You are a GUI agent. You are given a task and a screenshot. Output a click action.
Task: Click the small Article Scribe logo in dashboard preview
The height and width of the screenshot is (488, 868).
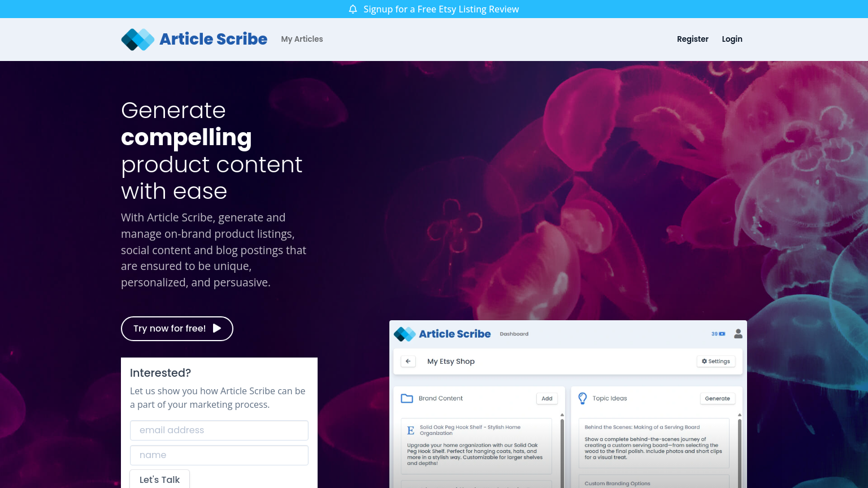tap(403, 334)
